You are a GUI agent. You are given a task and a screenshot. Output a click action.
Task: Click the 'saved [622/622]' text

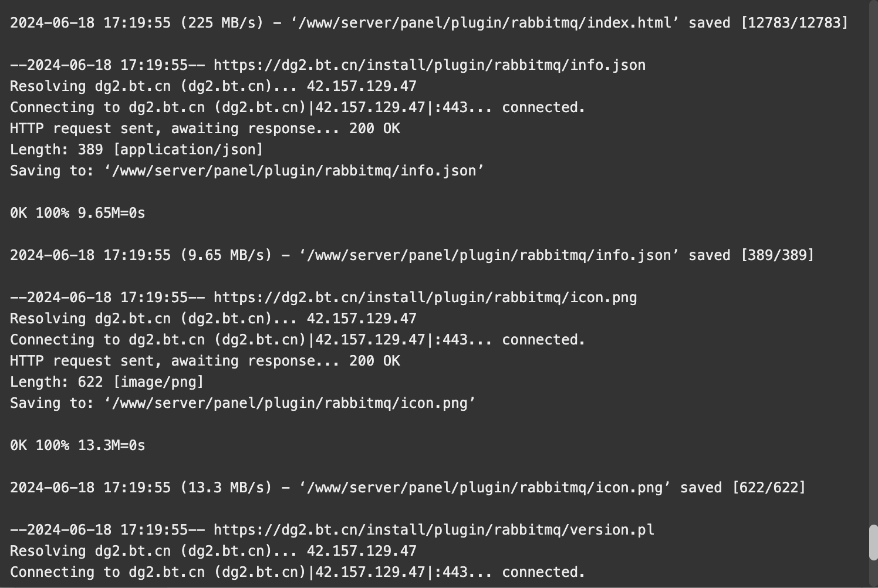pyautogui.click(x=743, y=488)
